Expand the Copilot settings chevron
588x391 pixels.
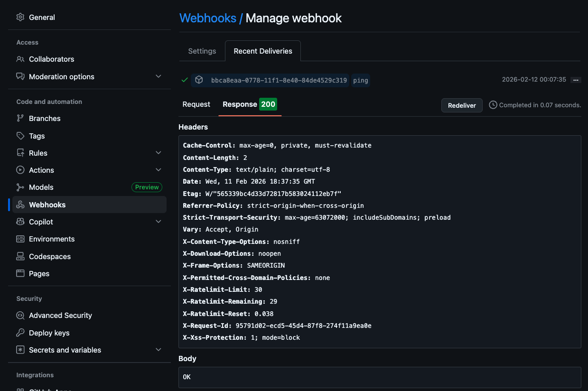point(159,222)
